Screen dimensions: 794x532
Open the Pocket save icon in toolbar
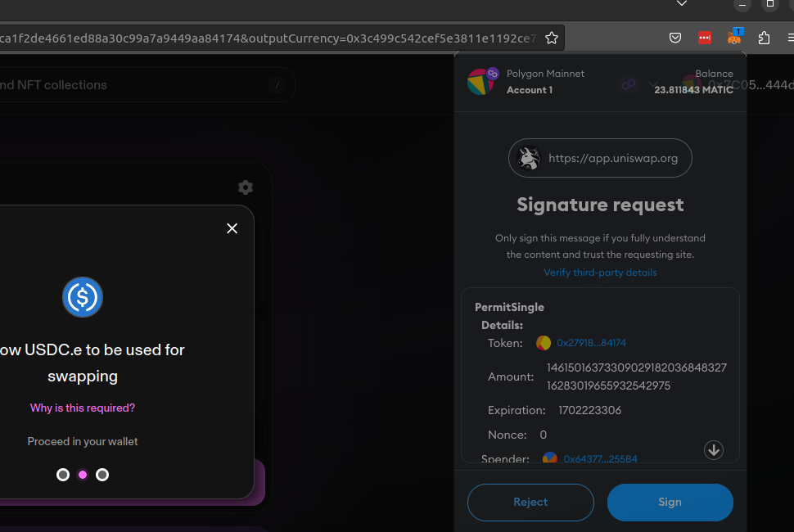tap(675, 38)
